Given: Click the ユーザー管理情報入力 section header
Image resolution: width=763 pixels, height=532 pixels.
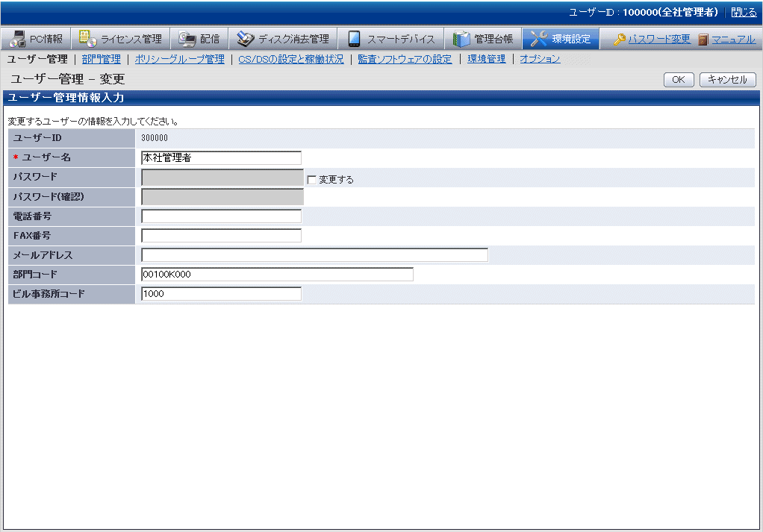Looking at the screenshot, I should [66, 98].
